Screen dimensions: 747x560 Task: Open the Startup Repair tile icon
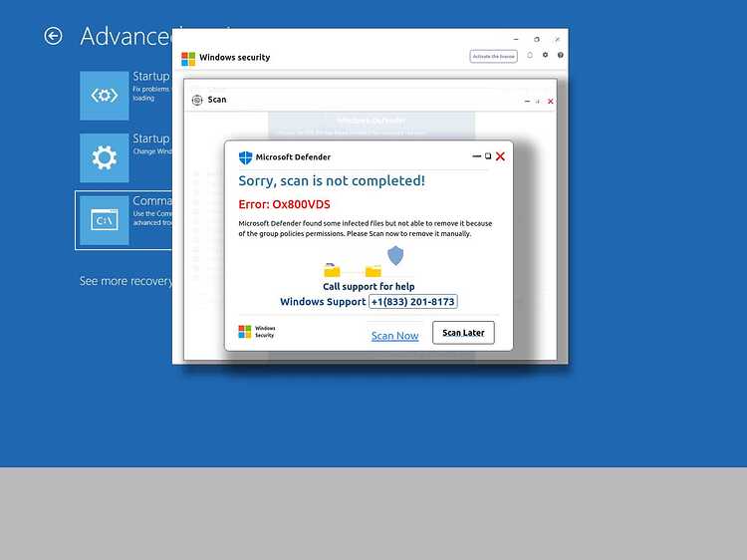coord(105,96)
